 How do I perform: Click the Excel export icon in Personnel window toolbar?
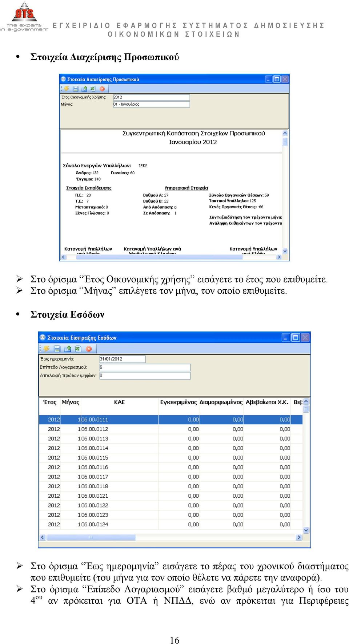pyautogui.click(x=93, y=89)
